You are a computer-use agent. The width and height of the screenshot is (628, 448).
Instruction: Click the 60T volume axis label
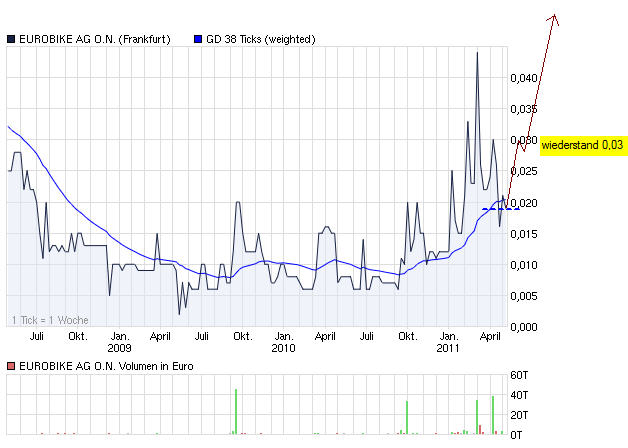pos(518,375)
